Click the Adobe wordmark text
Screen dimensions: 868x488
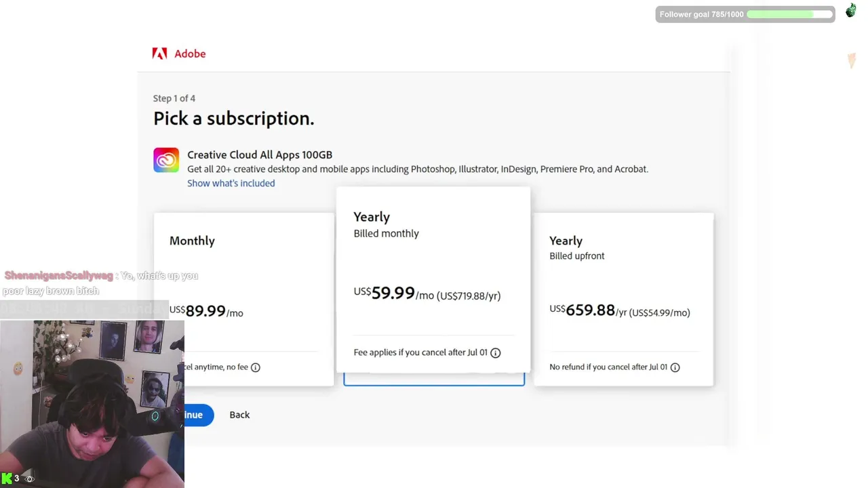click(x=190, y=54)
